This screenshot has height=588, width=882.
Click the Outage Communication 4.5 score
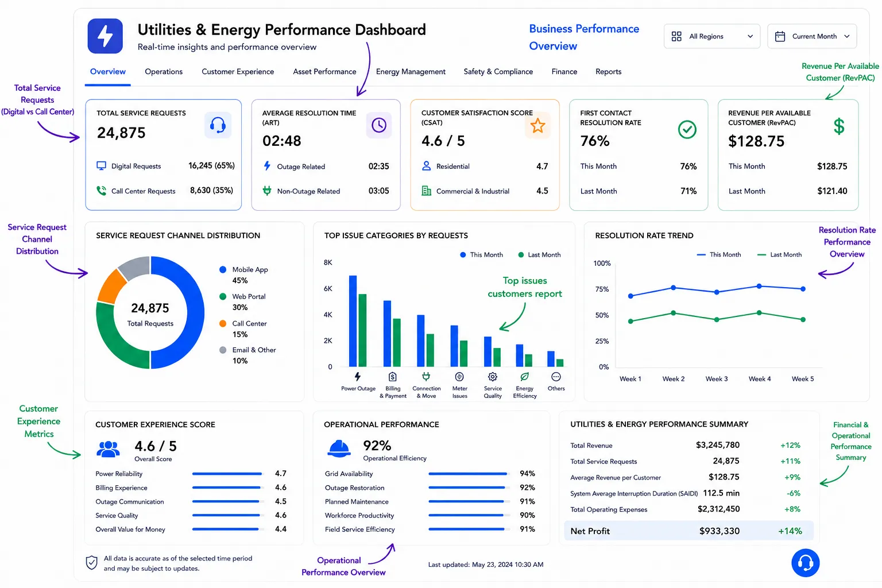click(x=281, y=501)
